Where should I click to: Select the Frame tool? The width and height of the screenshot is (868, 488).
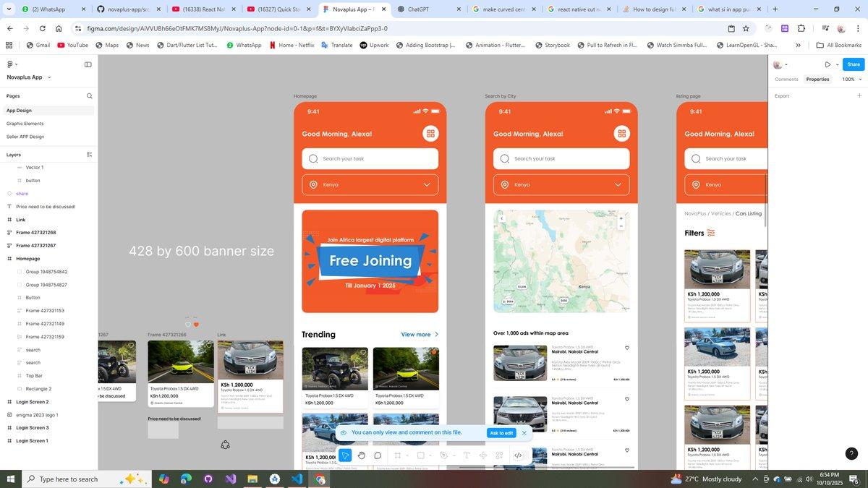pos(397,455)
